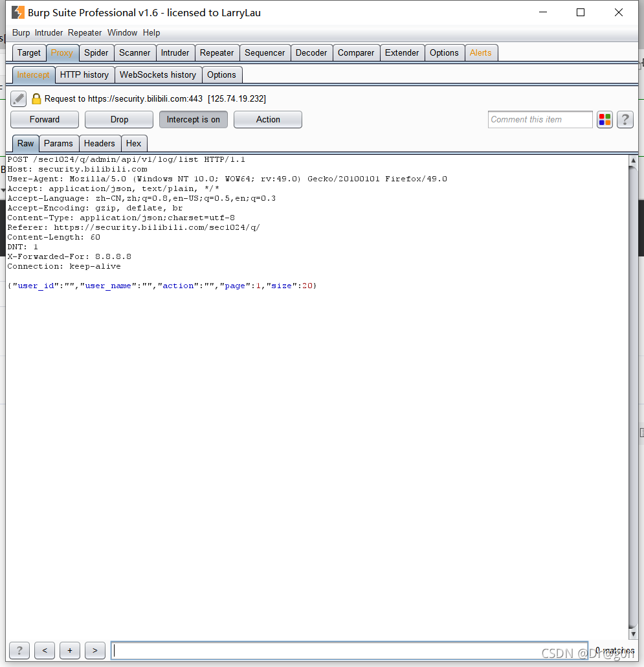Viewport: 644px width, 667px height.
Task: Switch to the Params request view tab
Action: pos(58,143)
